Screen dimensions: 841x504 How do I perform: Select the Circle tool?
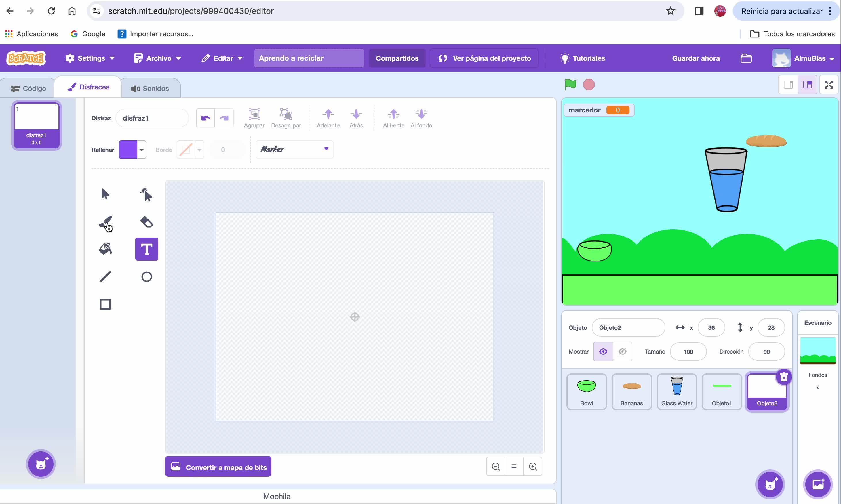(146, 277)
